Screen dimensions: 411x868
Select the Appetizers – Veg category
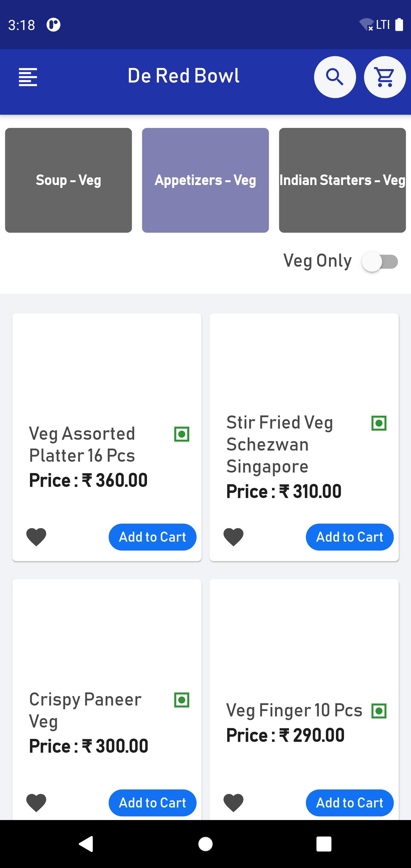[205, 180]
